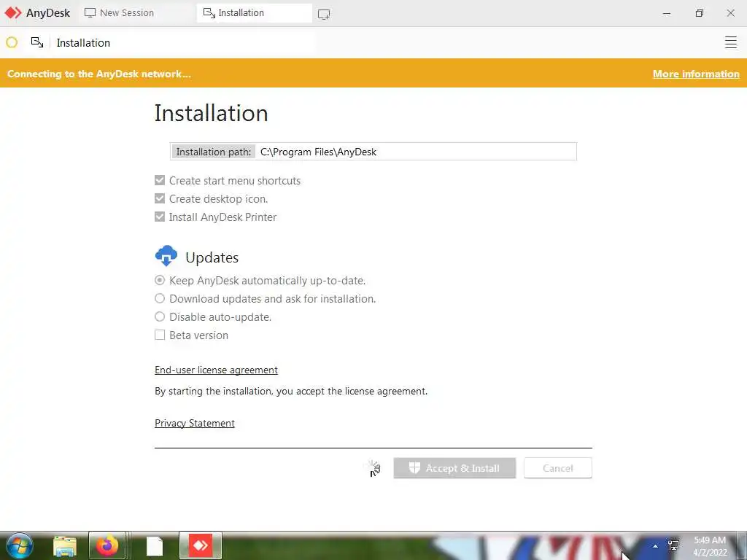Image resolution: width=747 pixels, height=560 pixels.
Task: Open the Privacy Statement link
Action: click(x=195, y=424)
